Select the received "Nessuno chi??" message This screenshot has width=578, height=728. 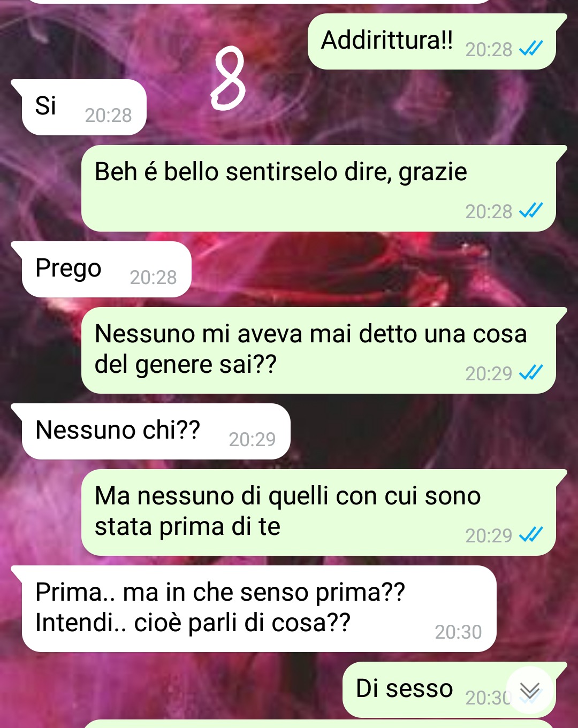(x=150, y=431)
